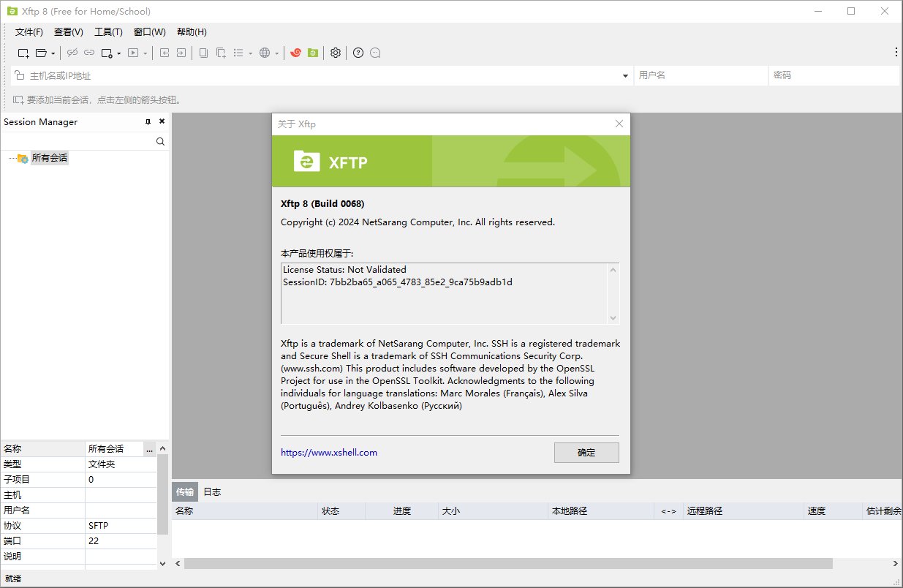The image size is (903, 588).
Task: Open the 文件(F) menu
Action: [x=29, y=32]
